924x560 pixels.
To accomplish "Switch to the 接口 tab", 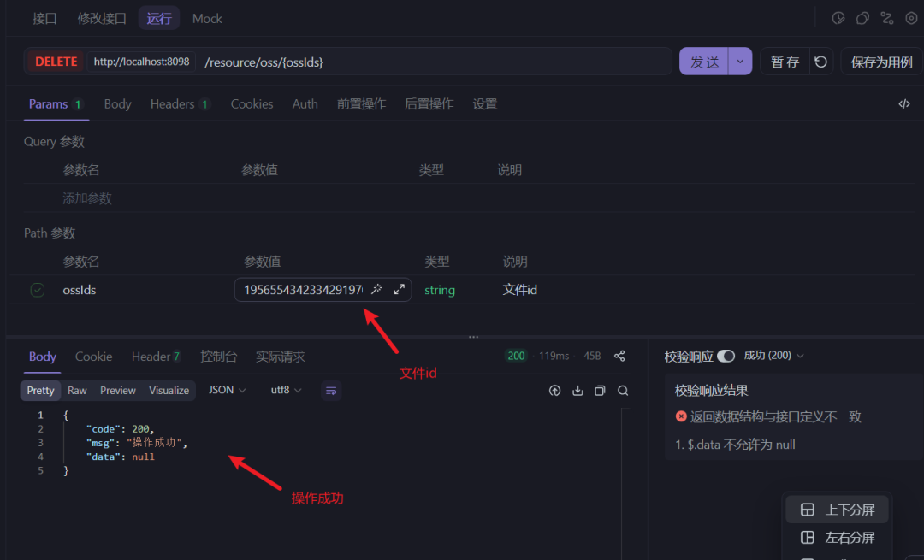I will [44, 18].
